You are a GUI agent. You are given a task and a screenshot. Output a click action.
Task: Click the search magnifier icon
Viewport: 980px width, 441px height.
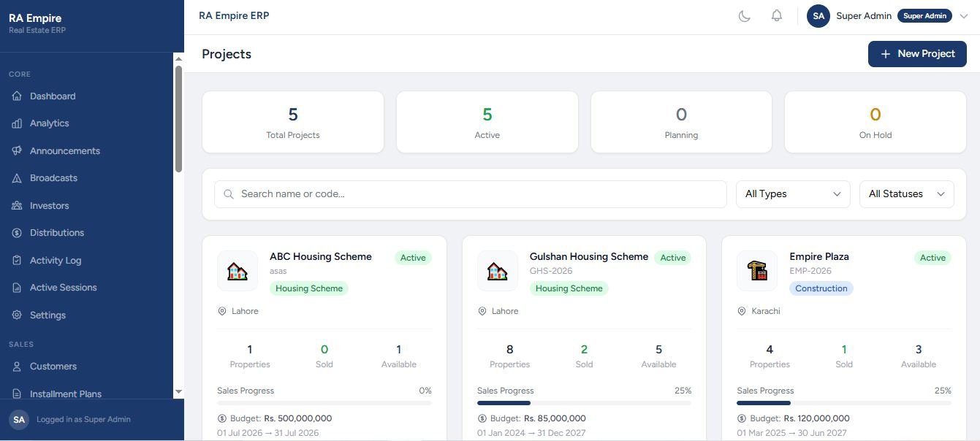[x=229, y=194]
